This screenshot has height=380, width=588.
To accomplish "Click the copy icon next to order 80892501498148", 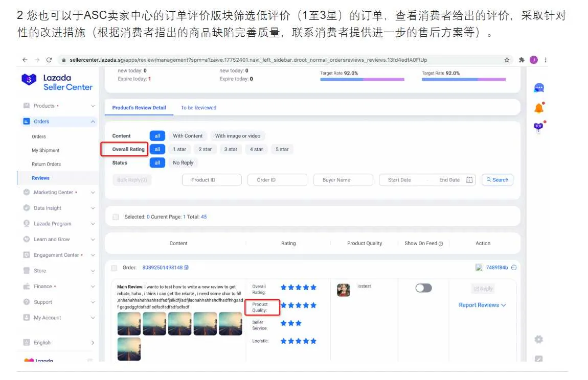I will click(x=185, y=267).
